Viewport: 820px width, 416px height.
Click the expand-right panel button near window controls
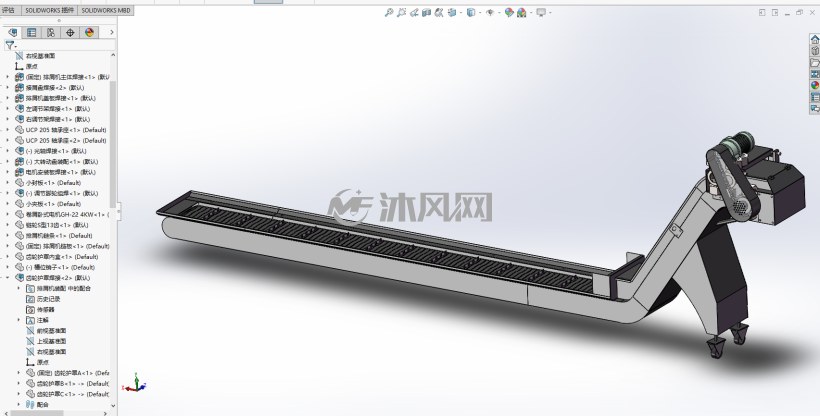click(x=775, y=13)
